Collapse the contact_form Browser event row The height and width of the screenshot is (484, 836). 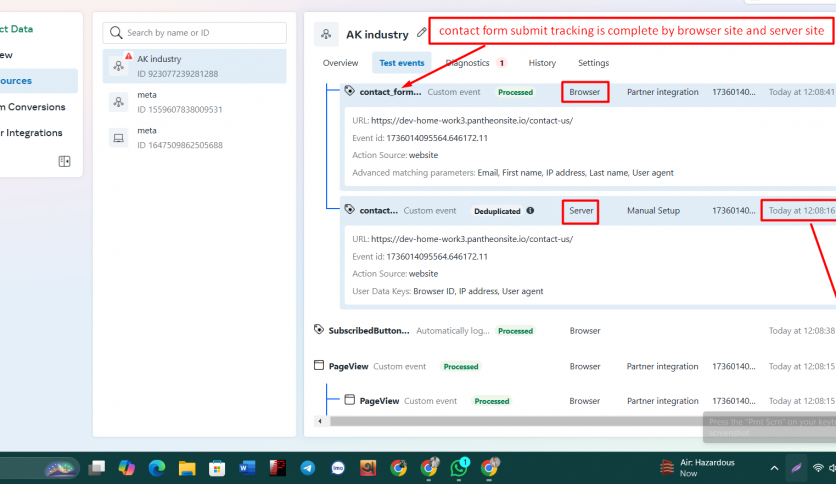click(x=588, y=92)
